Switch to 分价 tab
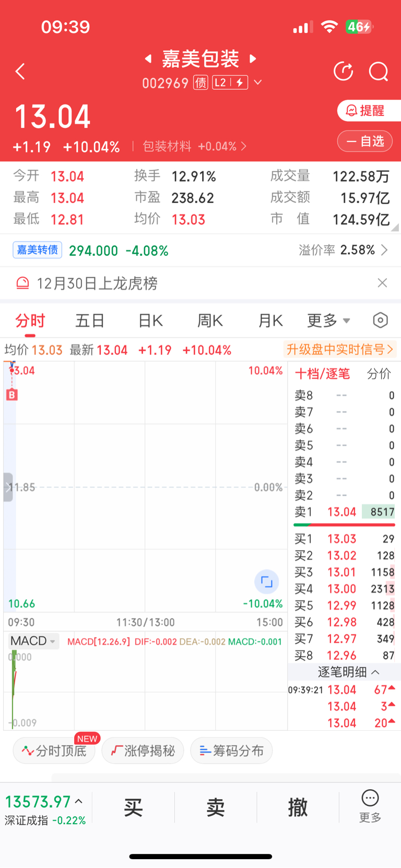401x868 pixels. tap(379, 374)
